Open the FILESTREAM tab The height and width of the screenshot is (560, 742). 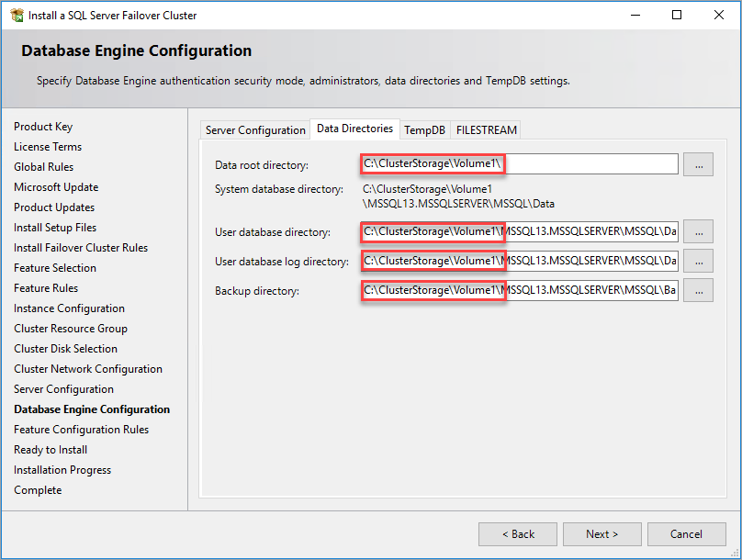pos(485,129)
